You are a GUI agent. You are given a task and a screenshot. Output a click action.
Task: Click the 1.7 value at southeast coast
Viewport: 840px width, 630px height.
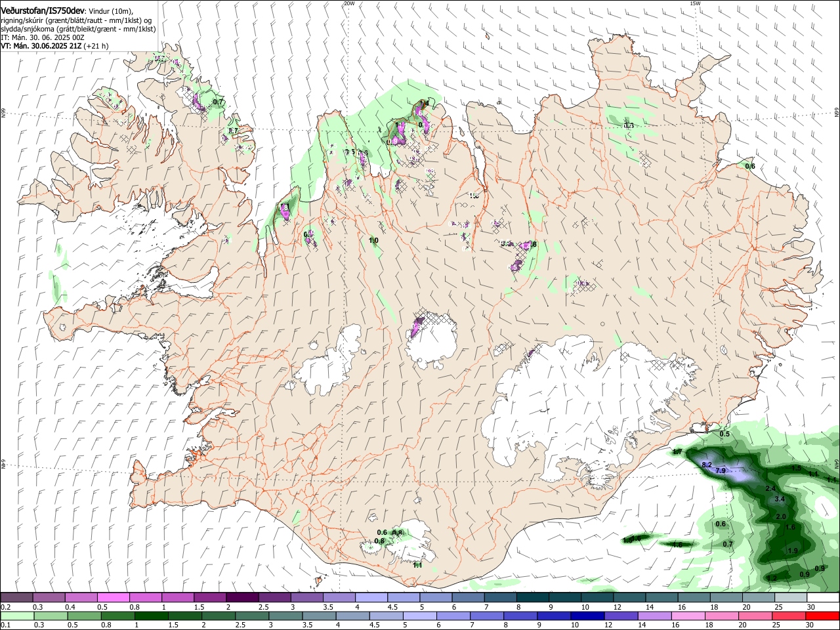[x=678, y=453]
